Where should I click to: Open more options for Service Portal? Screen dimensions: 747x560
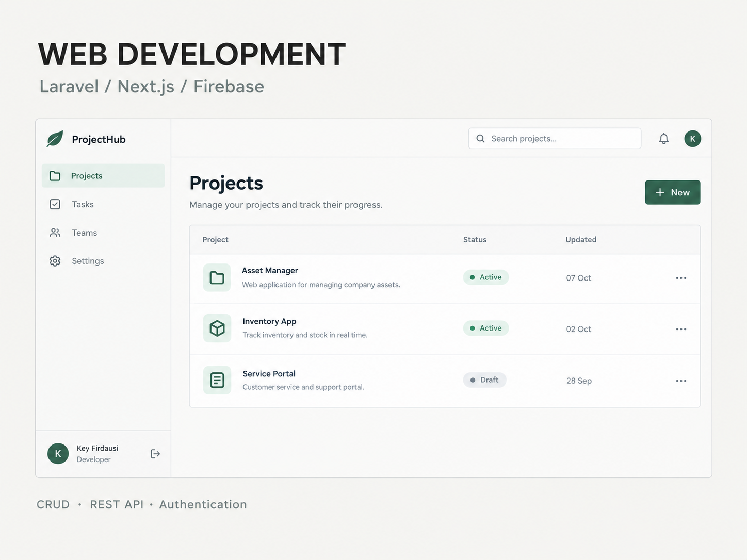point(681,381)
